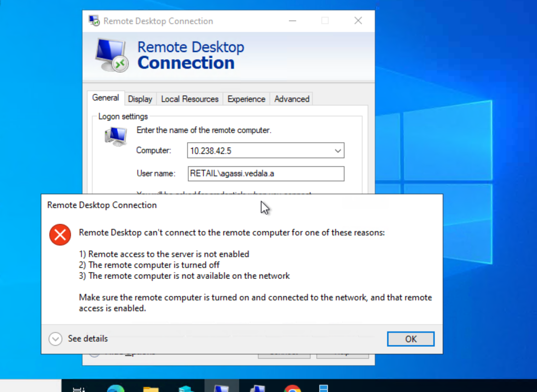Screen dimensions: 537x392
Task: Expand the See details section
Action: coord(55,339)
